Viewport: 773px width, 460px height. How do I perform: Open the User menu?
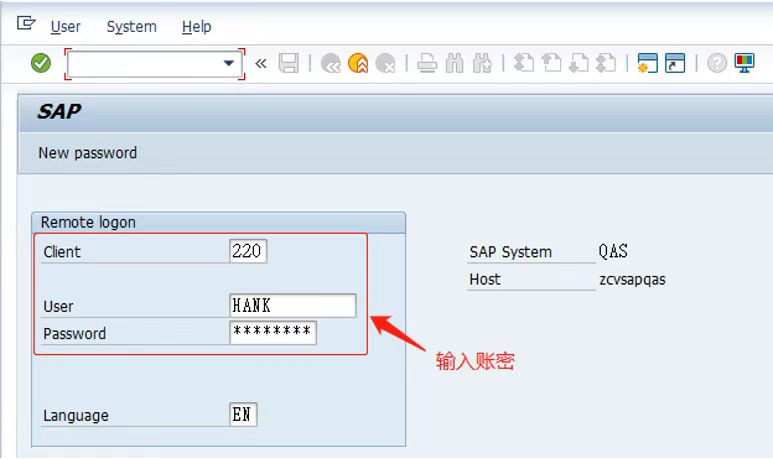coord(65,27)
